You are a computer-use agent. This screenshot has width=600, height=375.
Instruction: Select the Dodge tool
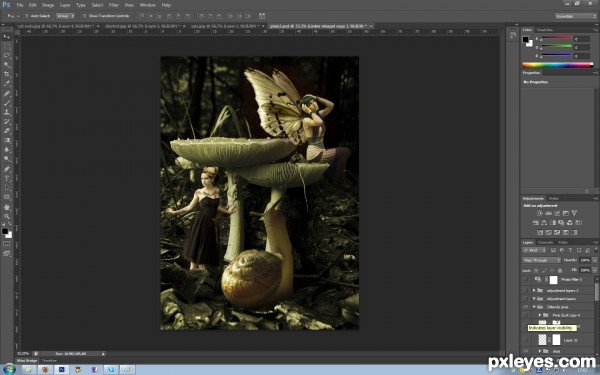point(7,159)
